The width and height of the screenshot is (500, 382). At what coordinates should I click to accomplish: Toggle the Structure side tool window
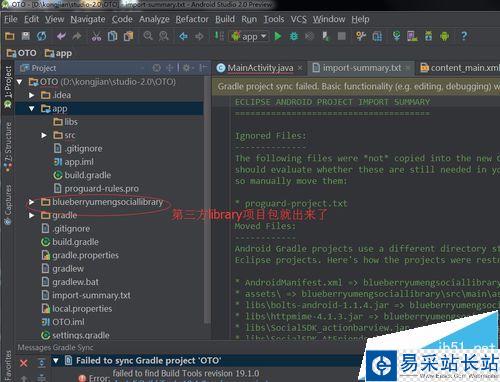(8, 147)
